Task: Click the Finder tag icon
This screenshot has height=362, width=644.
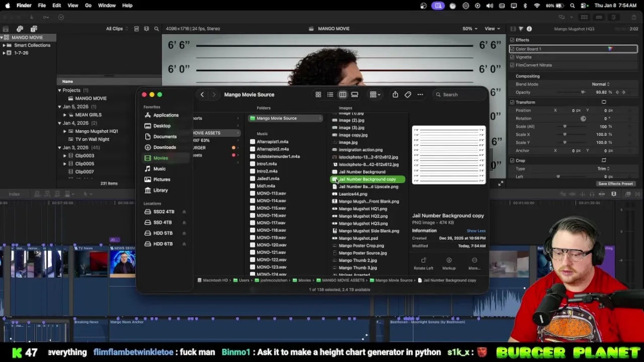Action: tap(408, 95)
